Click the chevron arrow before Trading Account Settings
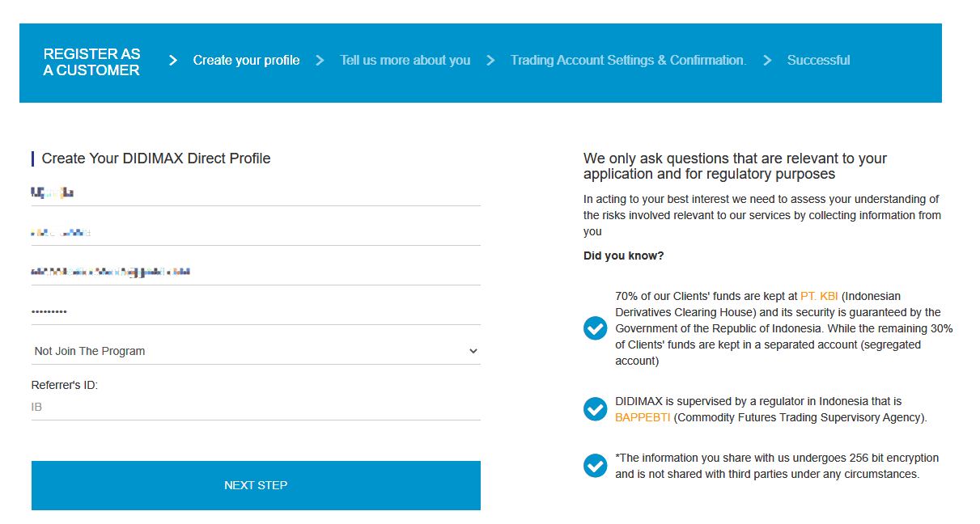The image size is (980, 524). [490, 61]
